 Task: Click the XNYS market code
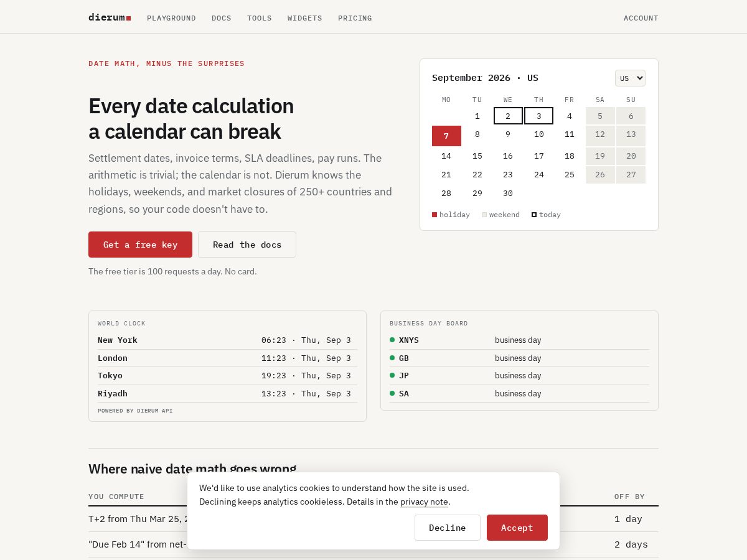[409, 340]
